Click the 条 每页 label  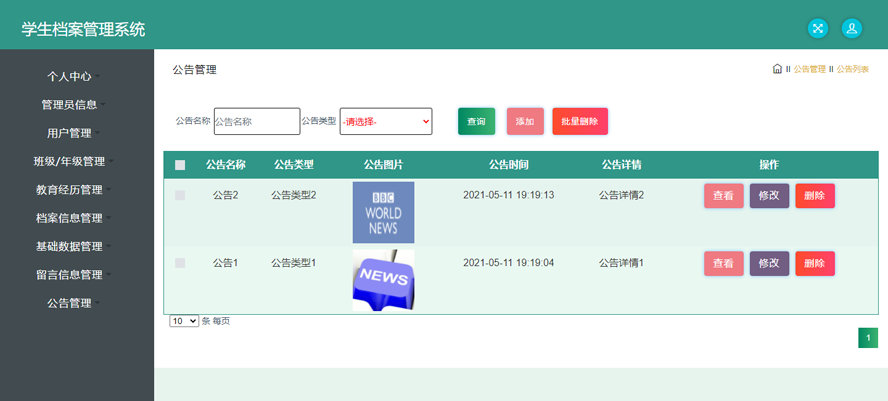[216, 321]
